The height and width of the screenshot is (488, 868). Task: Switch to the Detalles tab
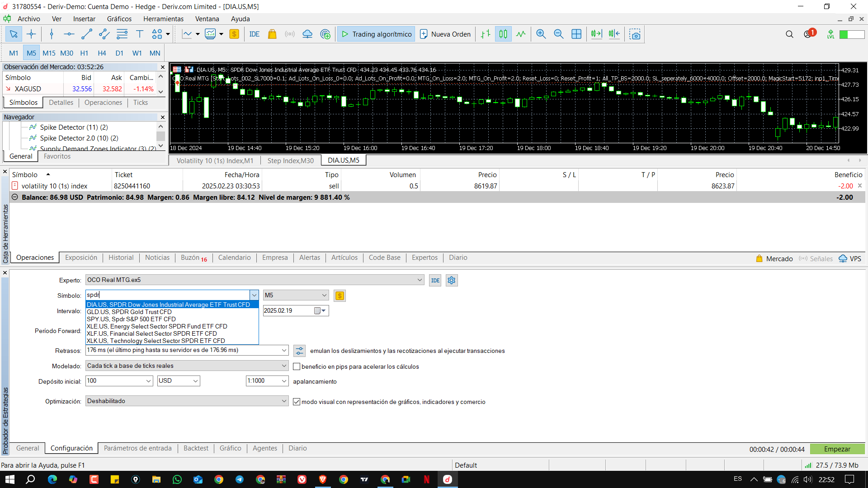click(x=61, y=103)
